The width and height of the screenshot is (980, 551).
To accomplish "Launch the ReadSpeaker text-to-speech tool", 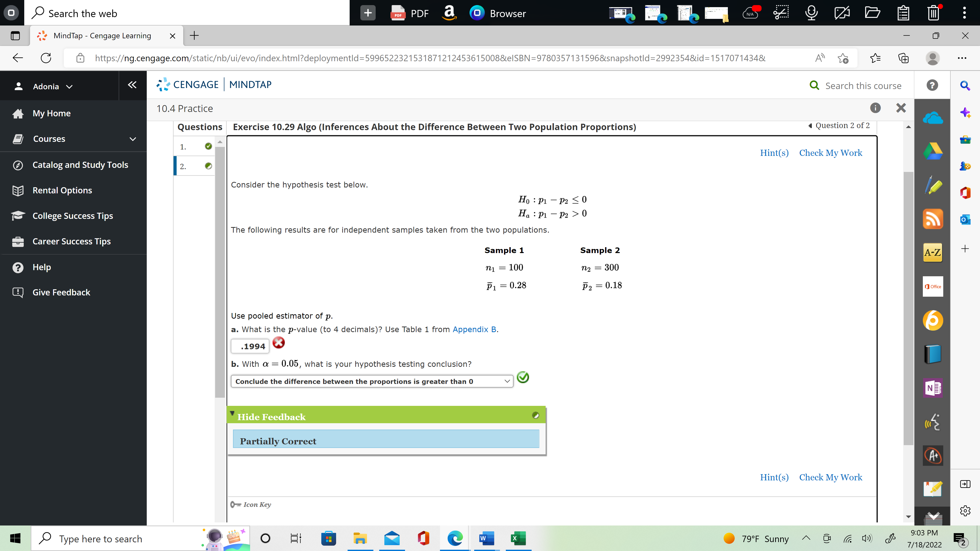I will [933, 422].
